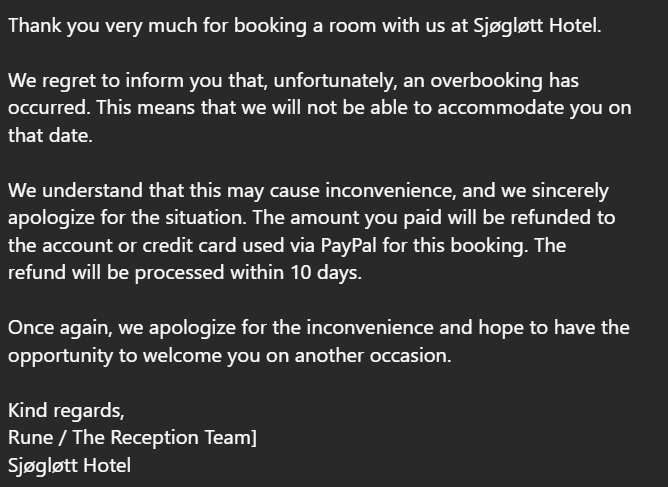The image size is (668, 487).
Task: Click "Sjøgløtt Hotel" in the first sentence
Action: pos(537,25)
